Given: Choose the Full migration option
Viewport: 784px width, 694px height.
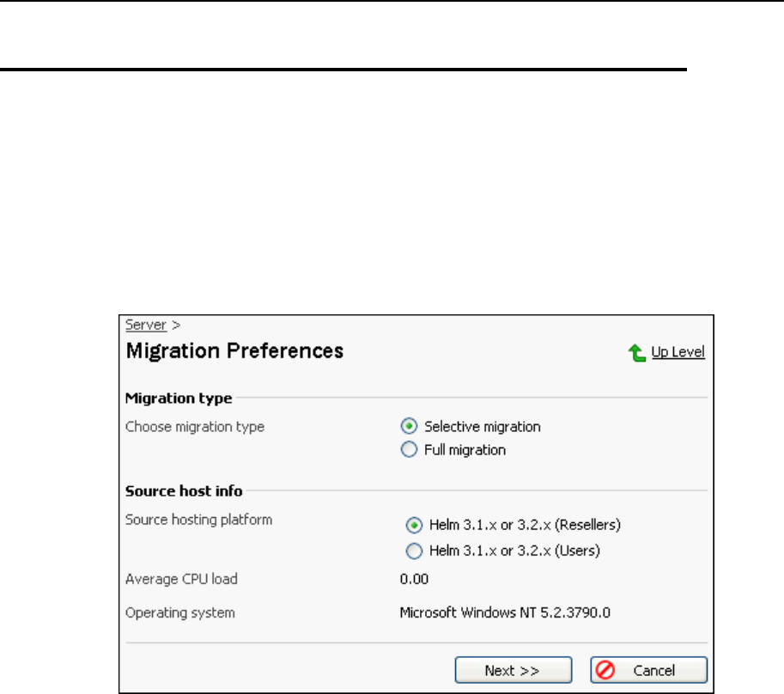Looking at the screenshot, I should click(x=409, y=449).
